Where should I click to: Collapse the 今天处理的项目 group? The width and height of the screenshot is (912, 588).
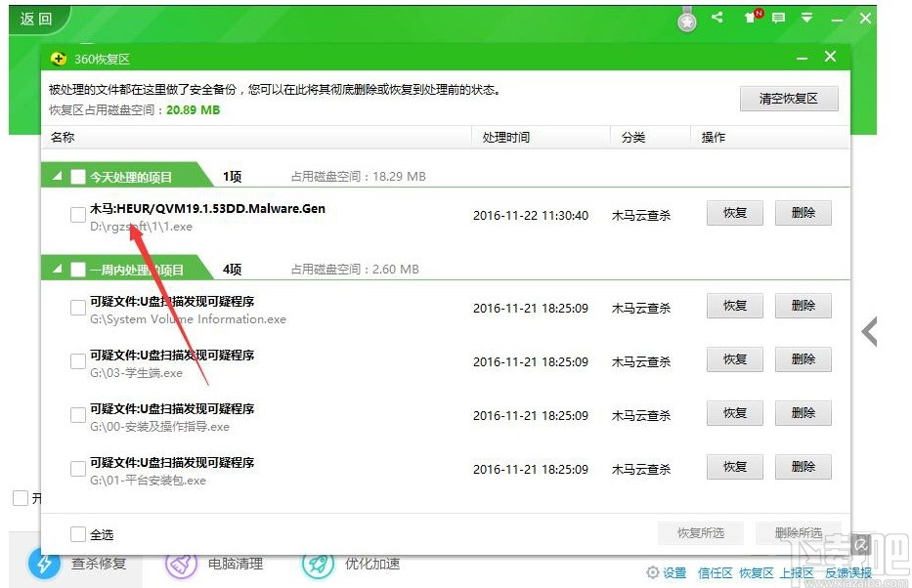coord(57,177)
